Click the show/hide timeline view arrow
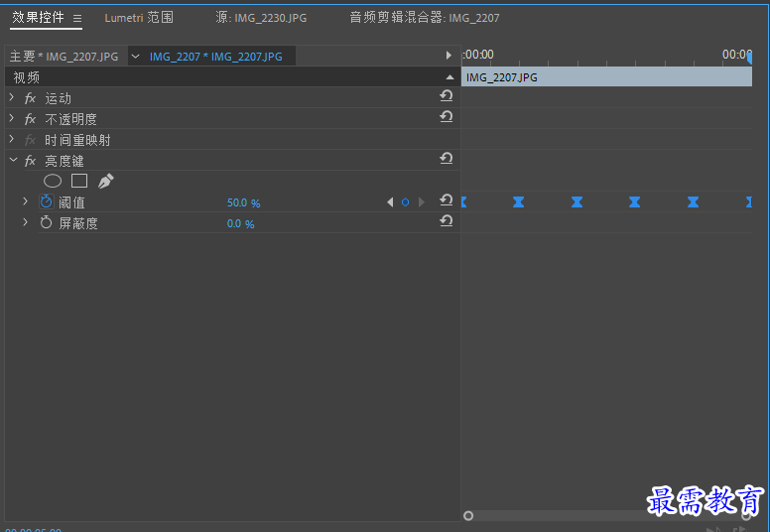Image resolution: width=770 pixels, height=532 pixels. (x=449, y=56)
